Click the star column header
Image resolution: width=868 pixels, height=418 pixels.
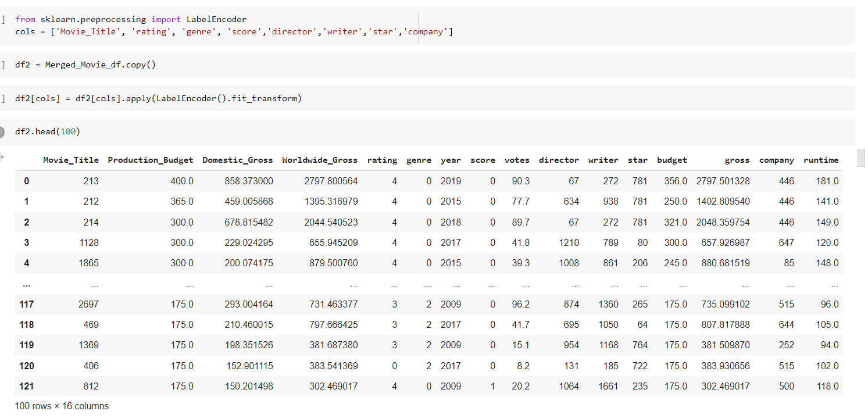pyautogui.click(x=638, y=160)
